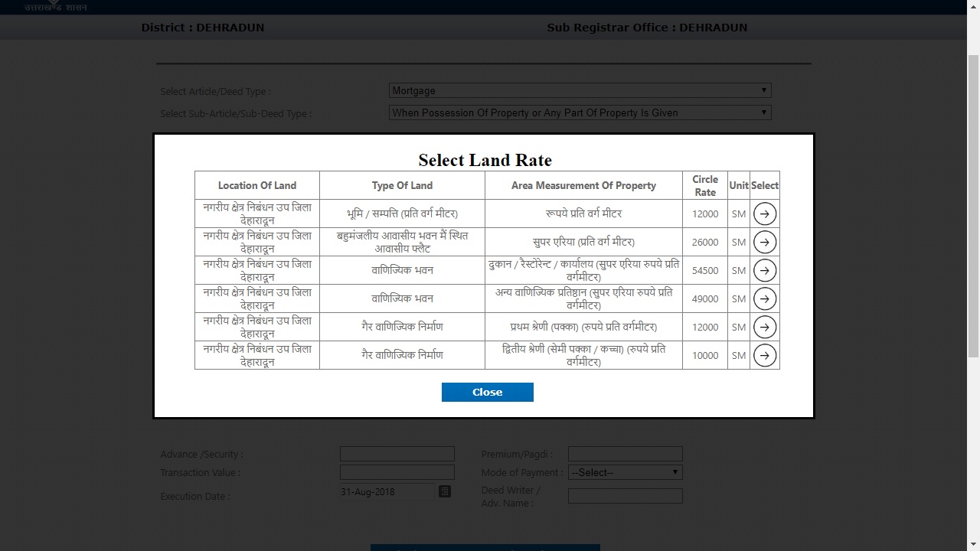Open the Execution Date calendar picker

[445, 491]
